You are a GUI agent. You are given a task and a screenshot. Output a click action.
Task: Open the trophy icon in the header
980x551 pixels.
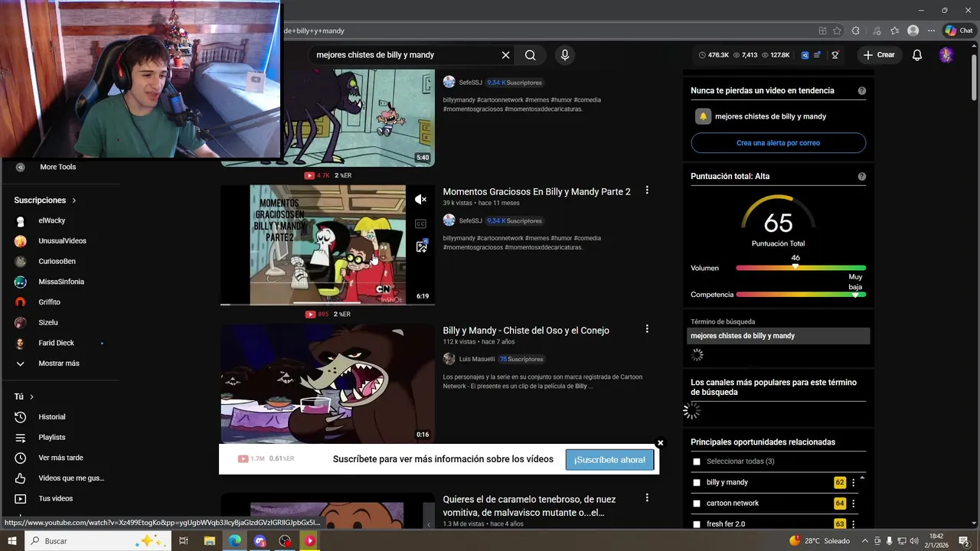pos(835,55)
